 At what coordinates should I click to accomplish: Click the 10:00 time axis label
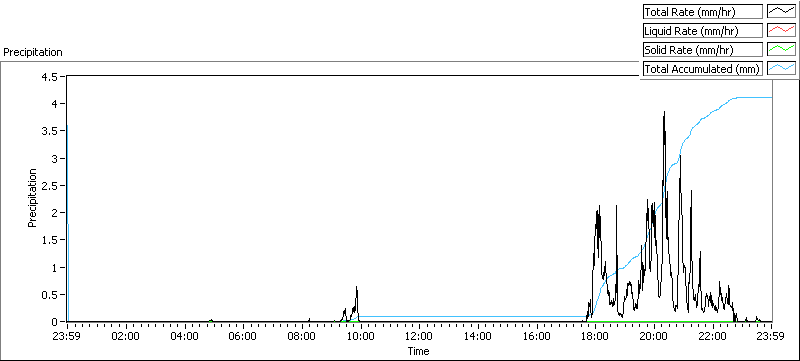pos(360,336)
